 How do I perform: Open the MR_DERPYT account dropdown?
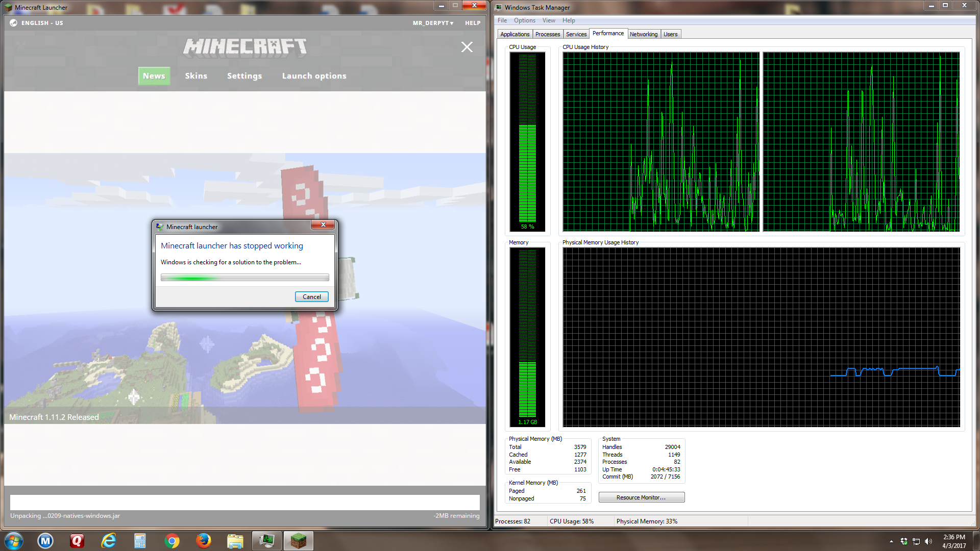(x=433, y=23)
